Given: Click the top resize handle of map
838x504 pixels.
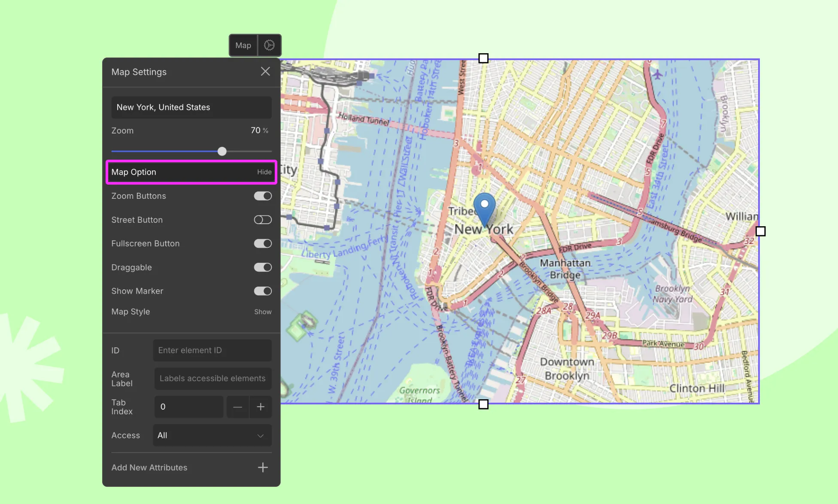Looking at the screenshot, I should (483, 58).
